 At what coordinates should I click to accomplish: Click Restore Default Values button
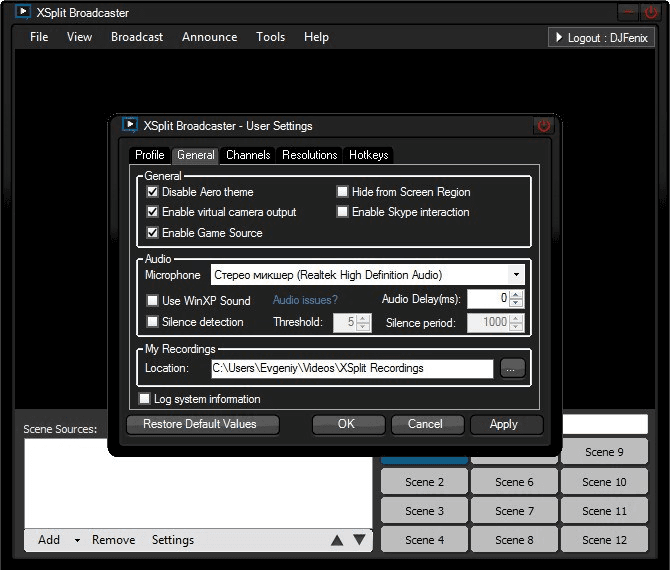coord(203,424)
